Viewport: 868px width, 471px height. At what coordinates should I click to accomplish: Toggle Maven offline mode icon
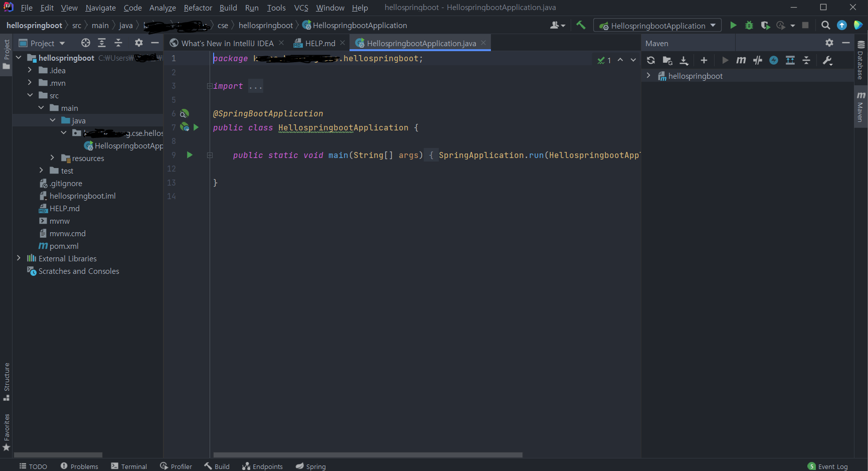[758, 60]
